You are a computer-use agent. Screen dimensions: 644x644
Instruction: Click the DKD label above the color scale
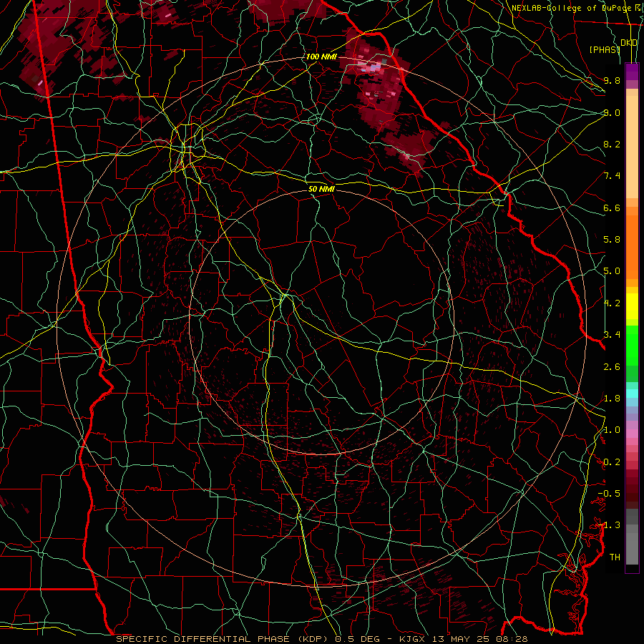click(629, 43)
